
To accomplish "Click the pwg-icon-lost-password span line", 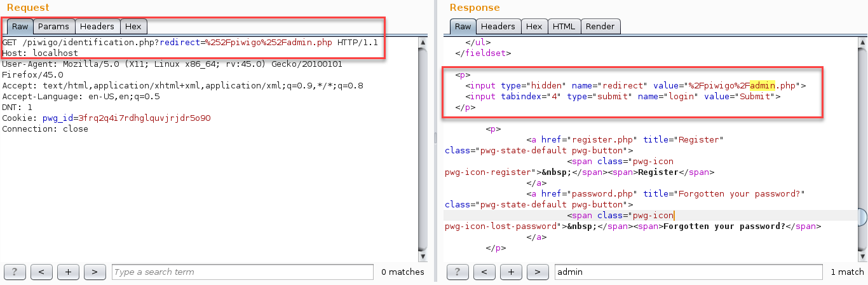I will (x=633, y=226).
